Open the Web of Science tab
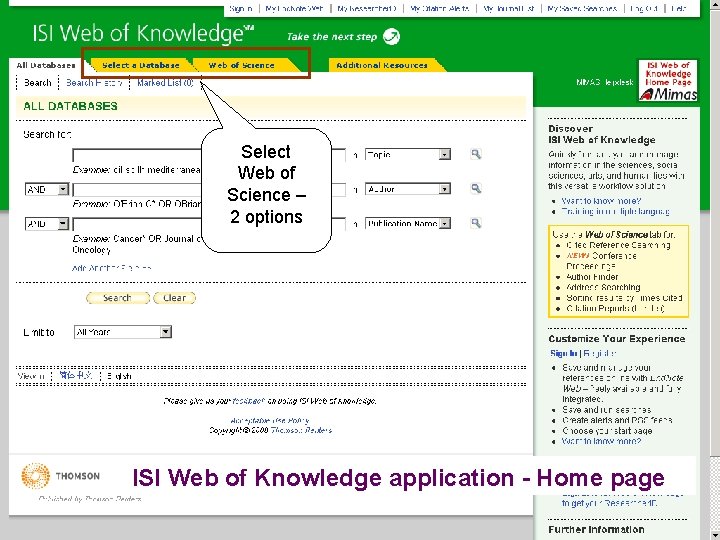The height and width of the screenshot is (540, 720). coord(242,65)
